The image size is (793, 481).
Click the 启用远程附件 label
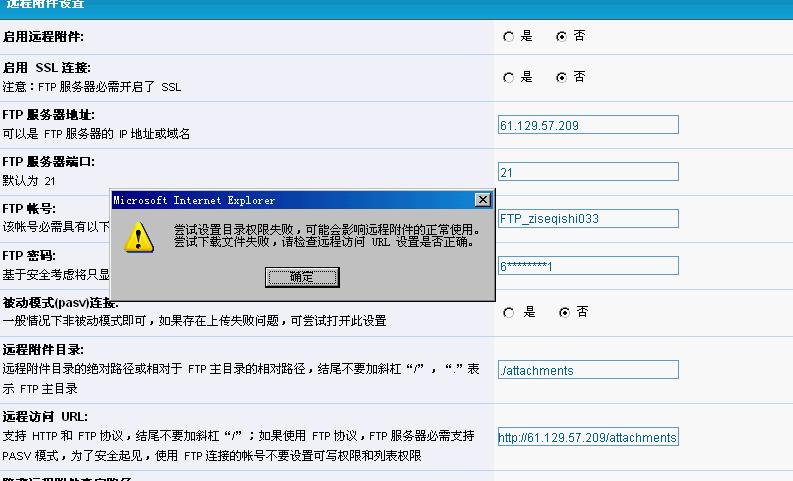(x=43, y=37)
